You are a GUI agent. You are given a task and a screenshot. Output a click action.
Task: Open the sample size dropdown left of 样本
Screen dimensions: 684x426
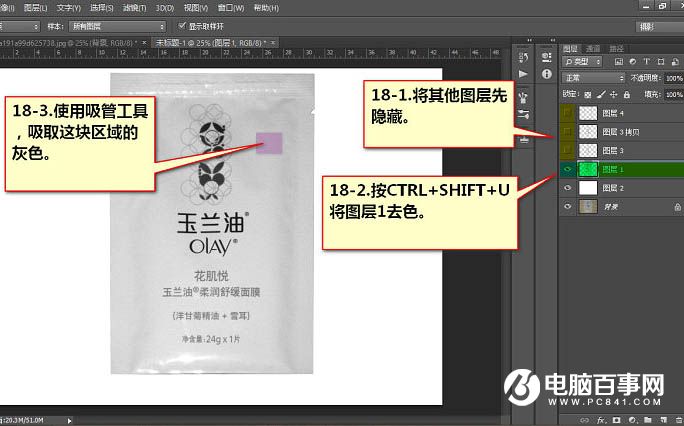[20, 27]
